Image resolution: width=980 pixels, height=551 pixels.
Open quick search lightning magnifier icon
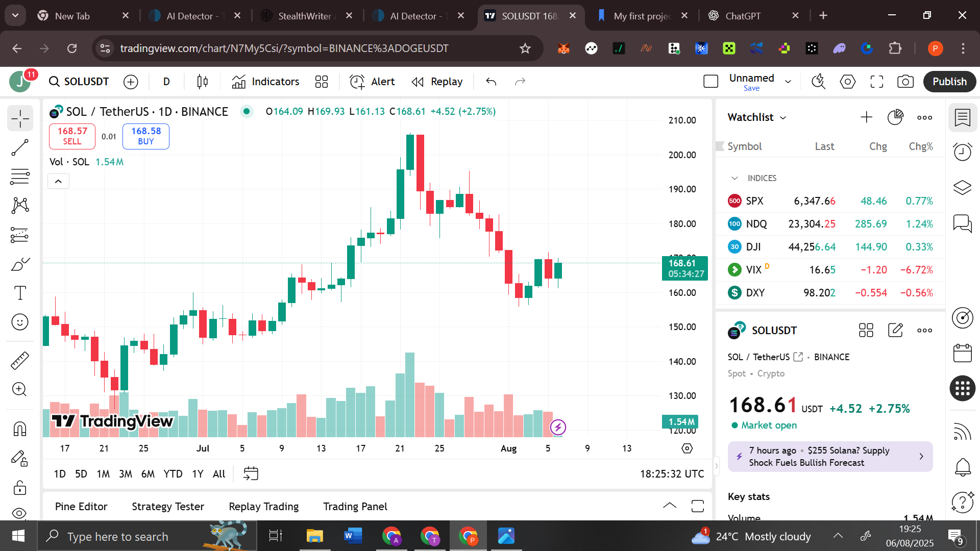819,82
